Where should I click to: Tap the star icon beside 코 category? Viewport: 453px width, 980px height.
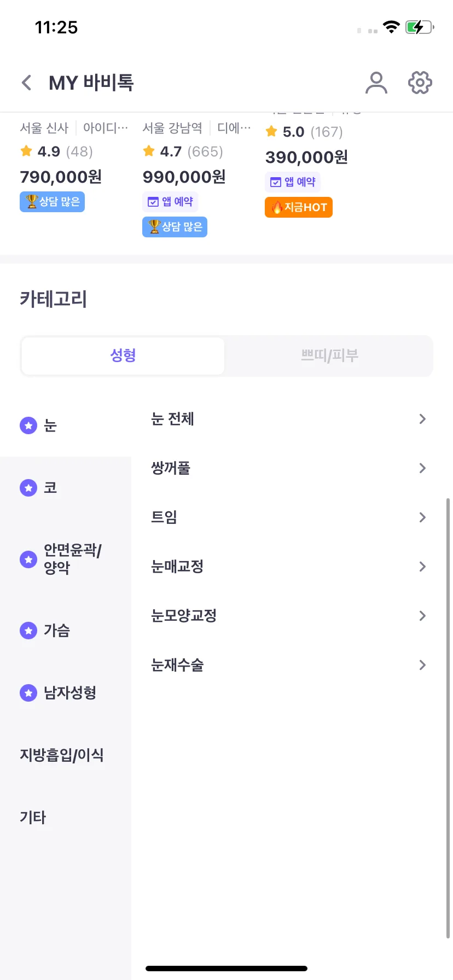point(28,488)
